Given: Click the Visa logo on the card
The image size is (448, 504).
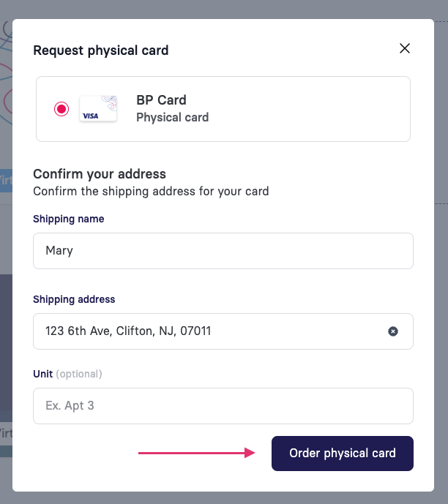Looking at the screenshot, I should [90, 116].
